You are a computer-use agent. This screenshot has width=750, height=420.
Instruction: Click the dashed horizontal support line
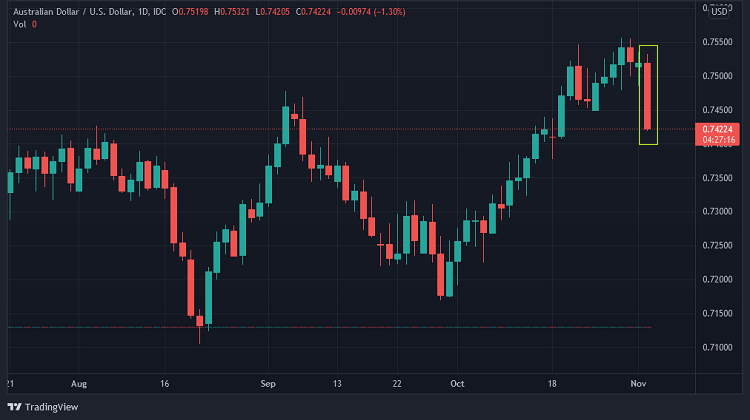pyautogui.click(x=329, y=327)
